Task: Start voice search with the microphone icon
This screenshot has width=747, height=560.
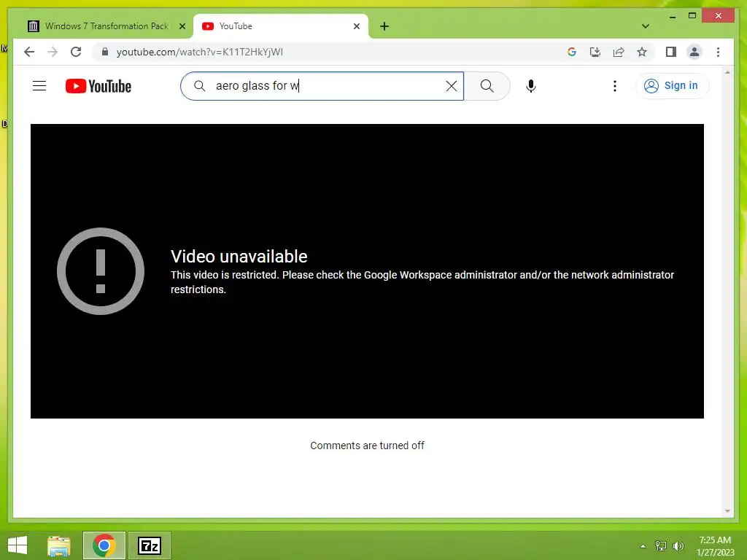Action: 531,86
